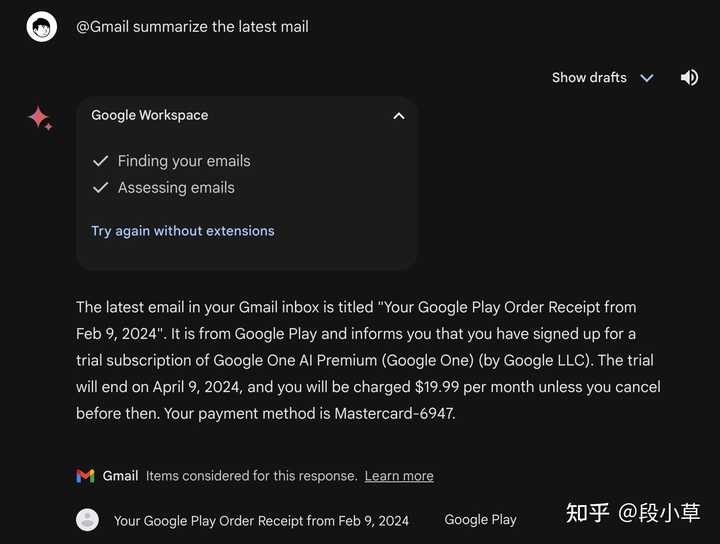
Task: Click the speaker read-aloud icon
Action: [x=689, y=78]
